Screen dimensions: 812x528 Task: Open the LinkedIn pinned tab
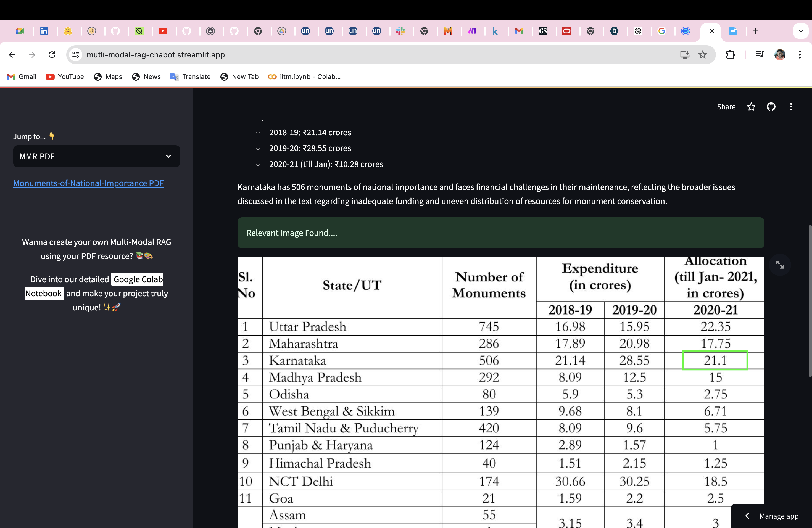tap(45, 31)
